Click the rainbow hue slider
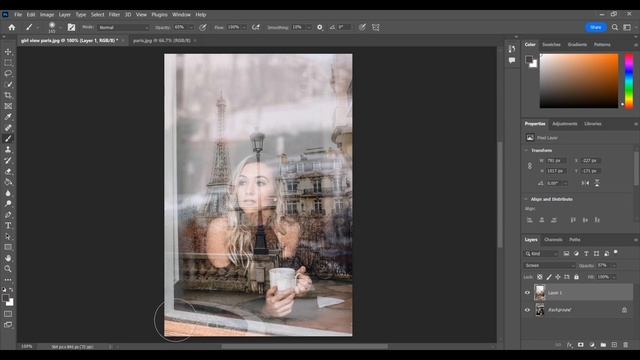This screenshot has height=360, width=640. pyautogui.click(x=629, y=81)
